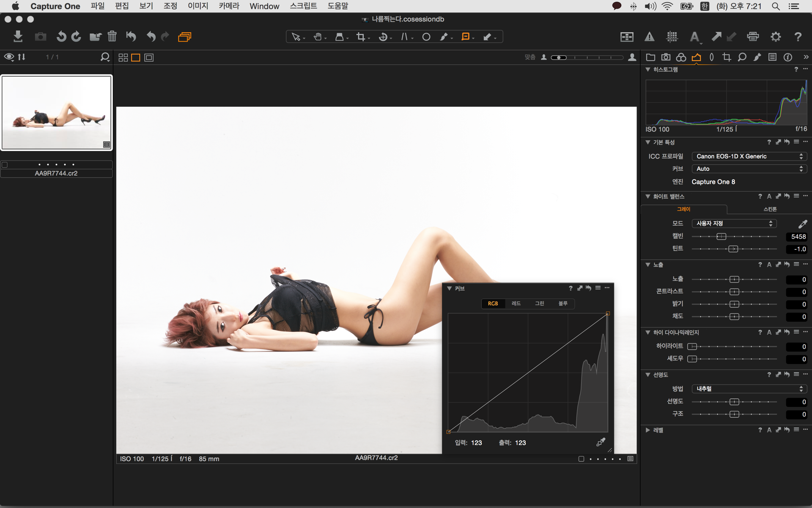The width and height of the screenshot is (812, 508).
Task: Click the trash delete icon
Action: click(x=112, y=36)
